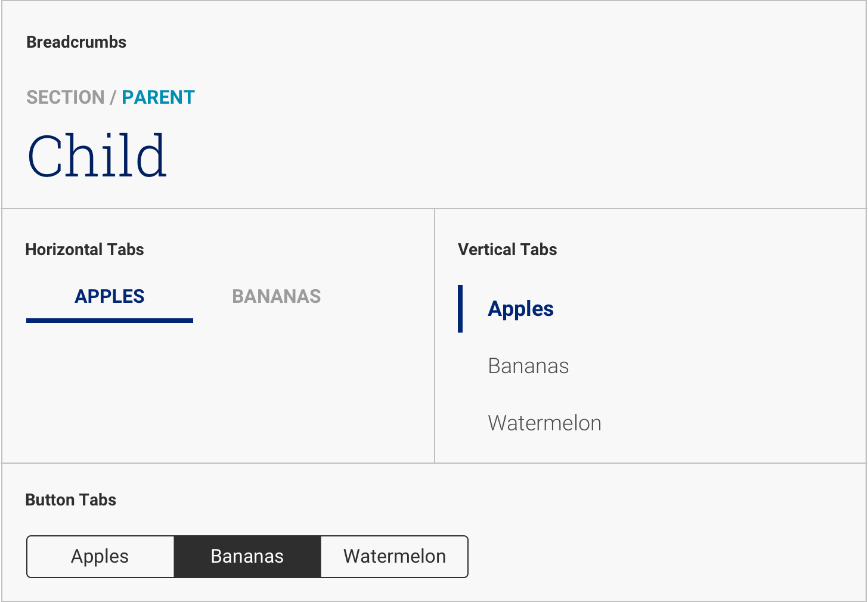Viewport: 868px width, 602px height.
Task: Open Watermelon in the vertical tabs
Action: 544,423
